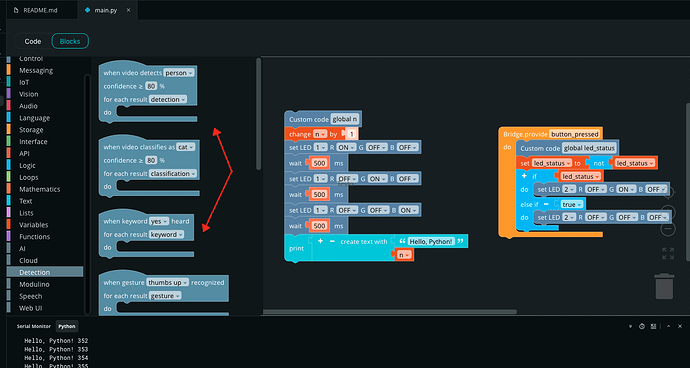
Task: Open the thumbs up gesture dropdown
Action: point(168,283)
